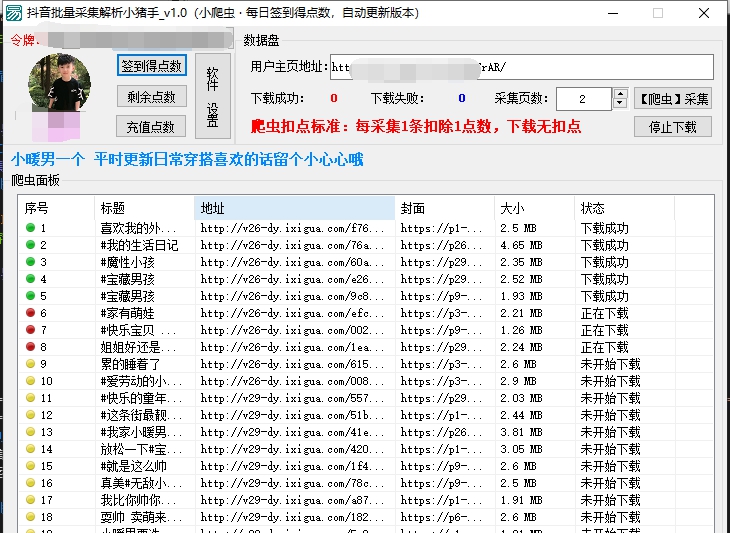Click yellow status dot of row 17
The height and width of the screenshot is (533, 730).
[31, 499]
